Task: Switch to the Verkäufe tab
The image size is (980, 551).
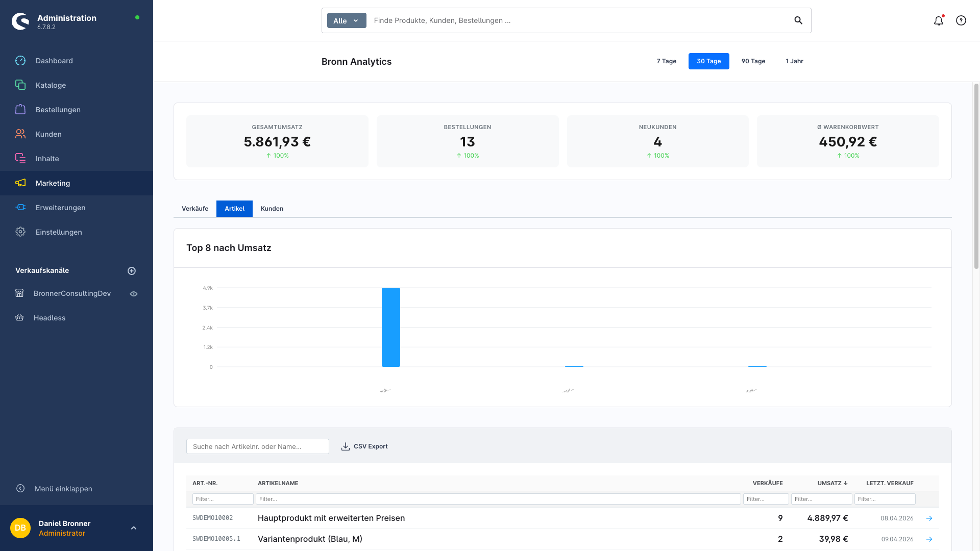Action: (x=195, y=209)
